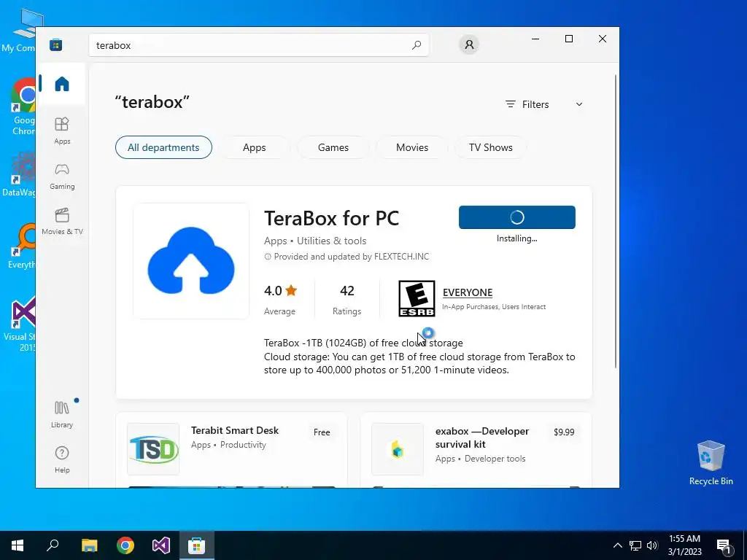Open taskbar search

53,545
